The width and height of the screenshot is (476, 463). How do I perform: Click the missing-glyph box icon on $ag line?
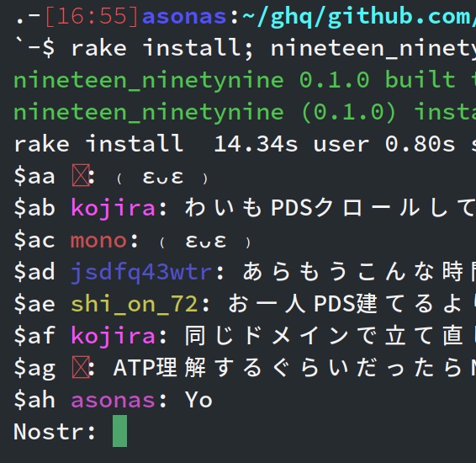click(x=81, y=367)
